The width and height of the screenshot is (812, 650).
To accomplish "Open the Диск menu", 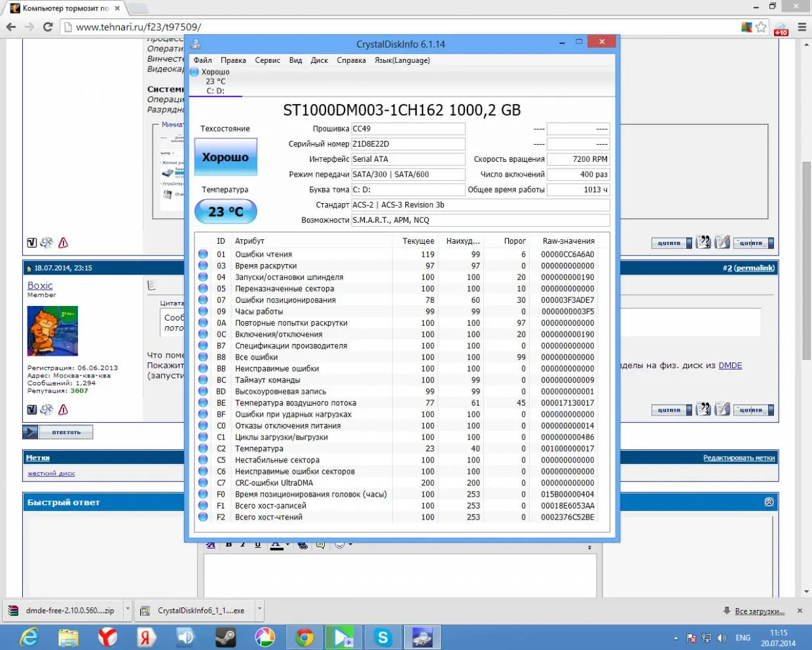I will pos(319,60).
